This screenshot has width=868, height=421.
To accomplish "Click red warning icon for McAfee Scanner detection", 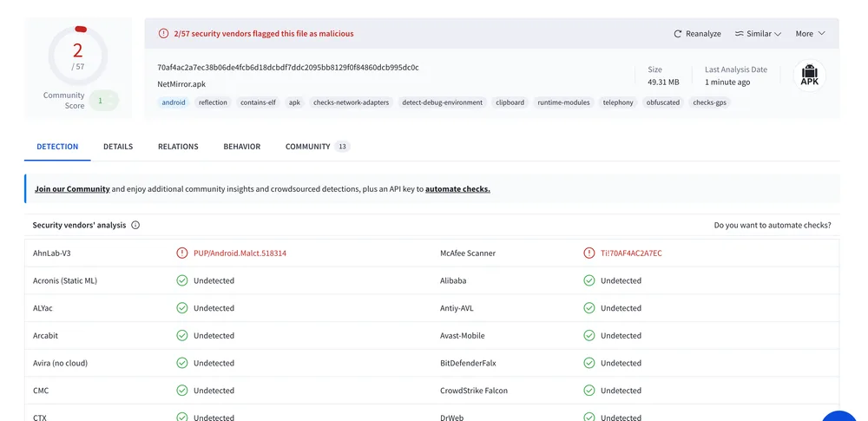I will coord(589,253).
